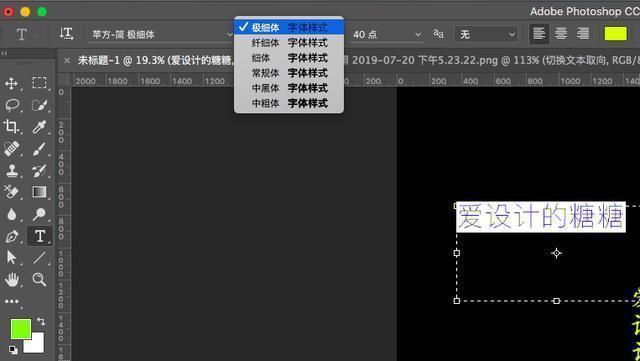Click the highlighted text 爱设计的糖糖
640x361 pixels.
[540, 217]
